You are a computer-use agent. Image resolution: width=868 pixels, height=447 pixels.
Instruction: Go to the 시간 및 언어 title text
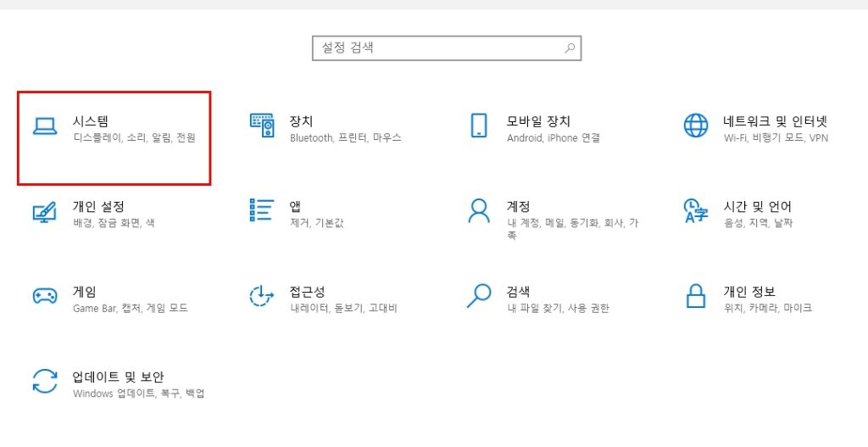click(x=757, y=206)
